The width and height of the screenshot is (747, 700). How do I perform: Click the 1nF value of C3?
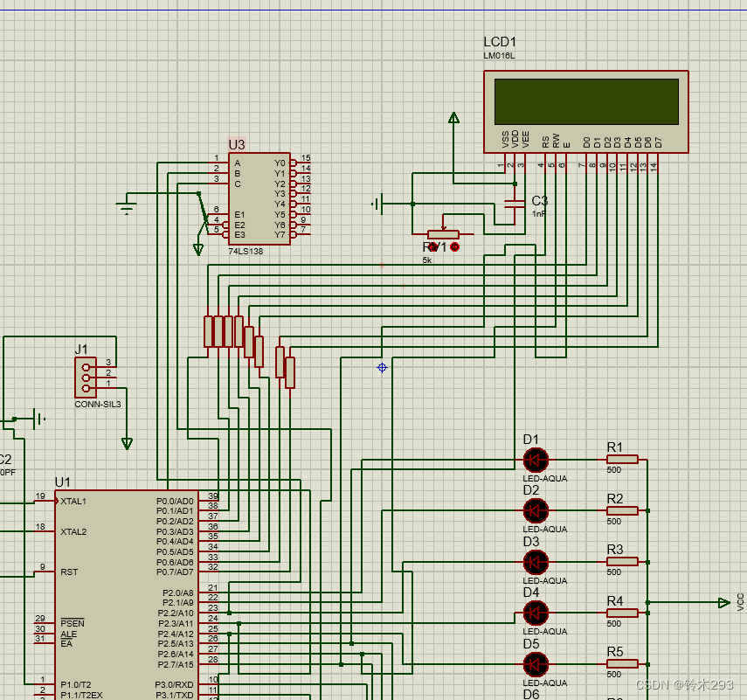539,214
